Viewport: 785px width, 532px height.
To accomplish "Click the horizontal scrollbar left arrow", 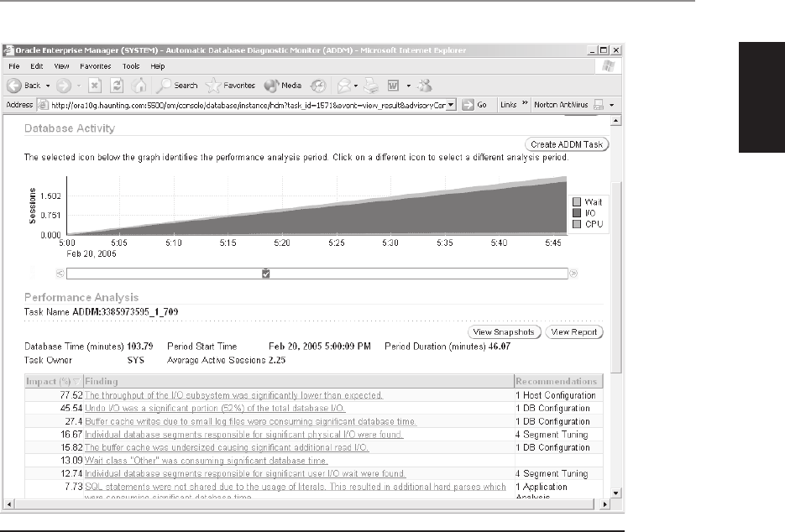I will (9, 504).
